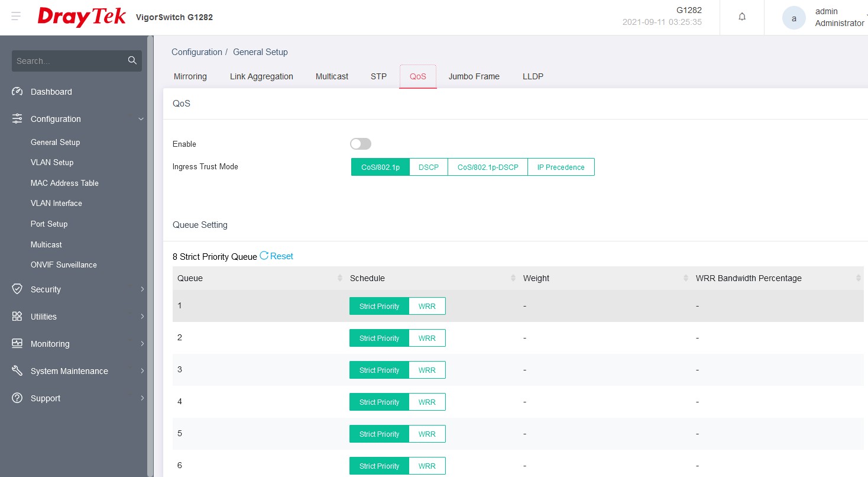Open the admin account dropdown
The height and width of the screenshot is (477, 868).
(839, 17)
